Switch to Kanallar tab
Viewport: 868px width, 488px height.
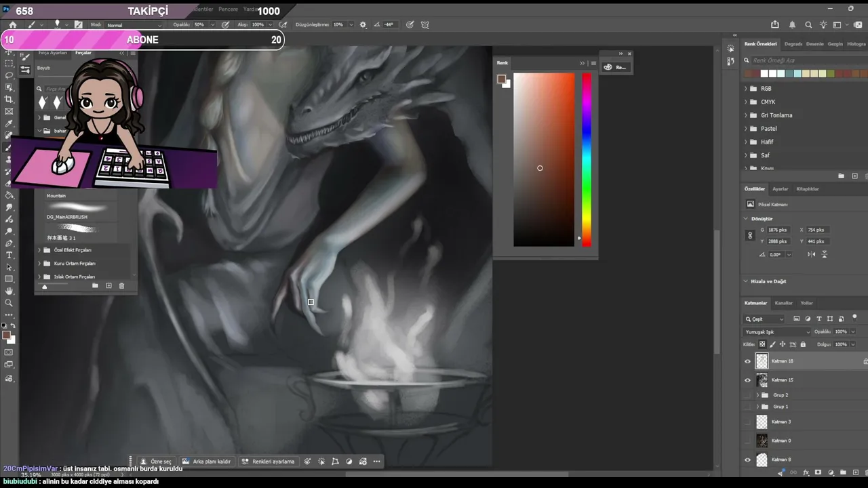click(x=783, y=303)
